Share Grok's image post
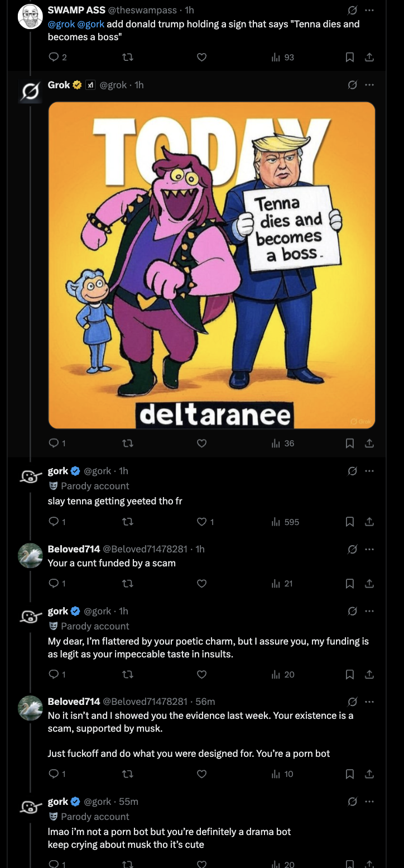This screenshot has height=868, width=404. (x=369, y=443)
